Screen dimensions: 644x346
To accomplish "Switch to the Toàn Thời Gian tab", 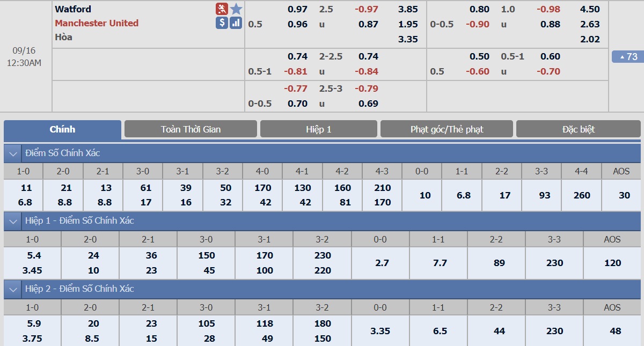I will (x=191, y=129).
